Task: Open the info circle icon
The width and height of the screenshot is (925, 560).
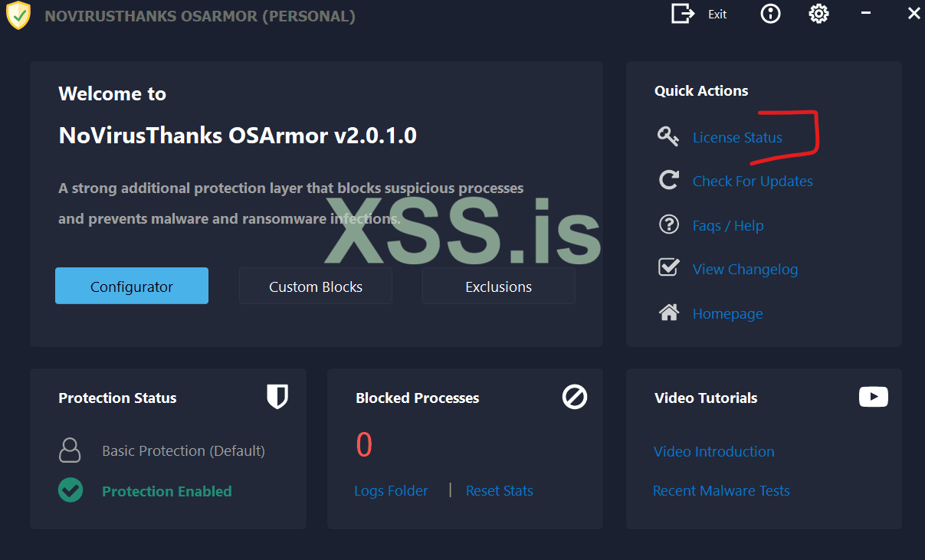Action: 770,14
